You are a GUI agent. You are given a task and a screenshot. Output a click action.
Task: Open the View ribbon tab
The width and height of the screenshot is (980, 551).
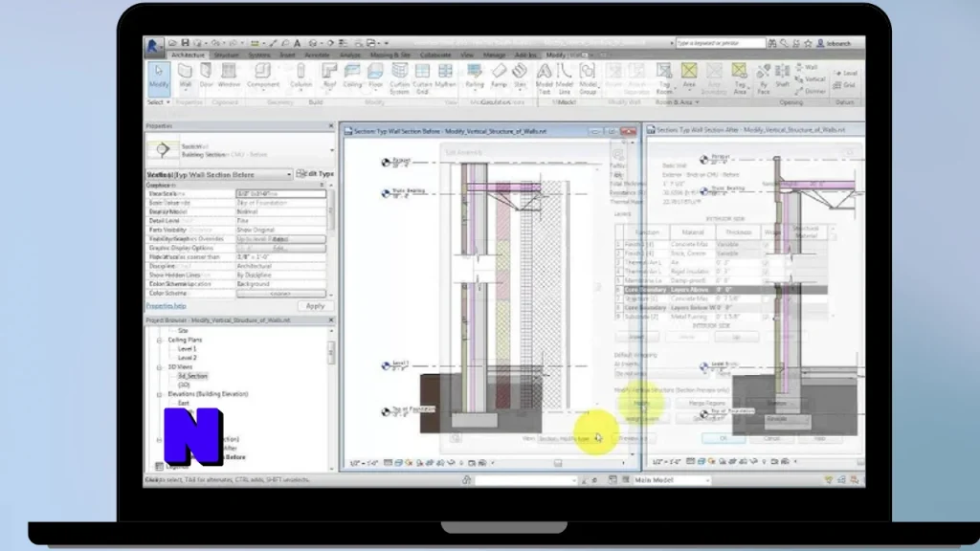click(x=467, y=55)
